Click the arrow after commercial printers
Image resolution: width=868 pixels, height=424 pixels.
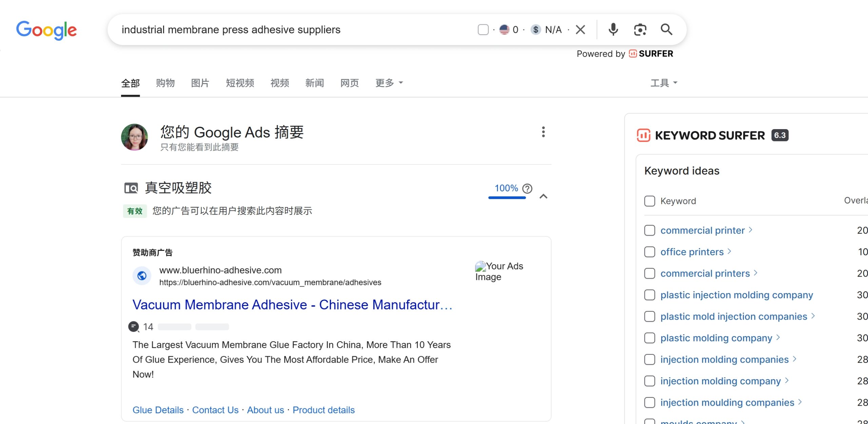[x=756, y=273]
